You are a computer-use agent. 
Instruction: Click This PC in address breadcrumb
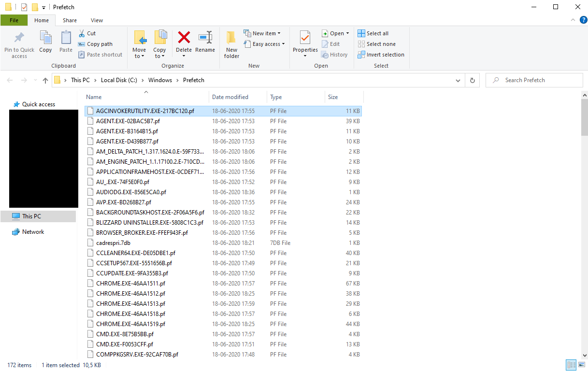[x=80, y=80]
